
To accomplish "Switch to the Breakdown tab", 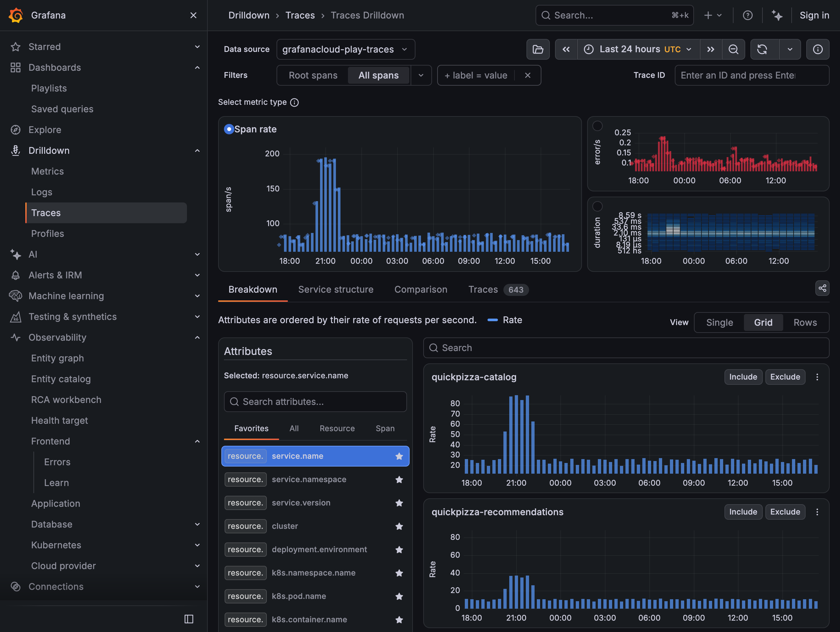I will pos(253,290).
